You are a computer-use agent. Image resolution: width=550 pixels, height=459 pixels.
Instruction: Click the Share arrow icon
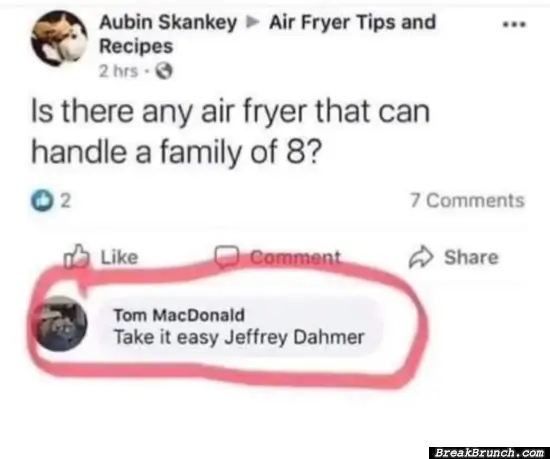(x=421, y=256)
